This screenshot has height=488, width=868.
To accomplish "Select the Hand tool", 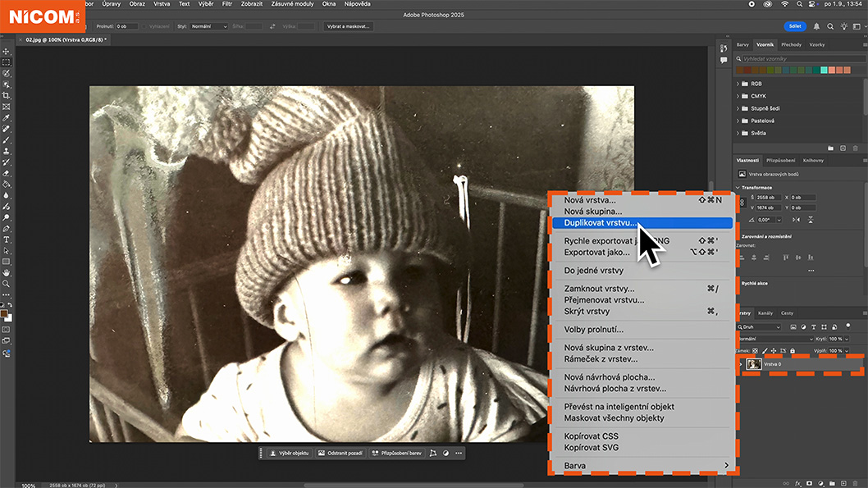I will tap(7, 272).
